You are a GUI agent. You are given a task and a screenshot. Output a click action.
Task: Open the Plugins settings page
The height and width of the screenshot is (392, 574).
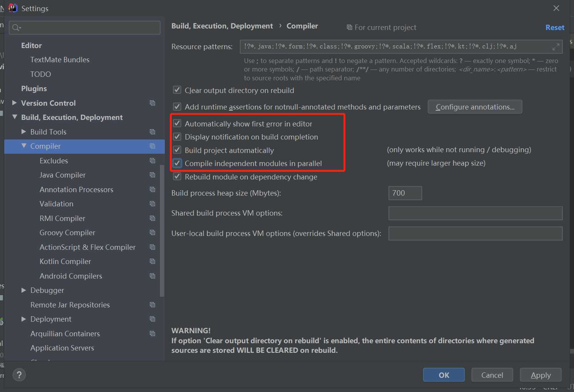(x=34, y=88)
